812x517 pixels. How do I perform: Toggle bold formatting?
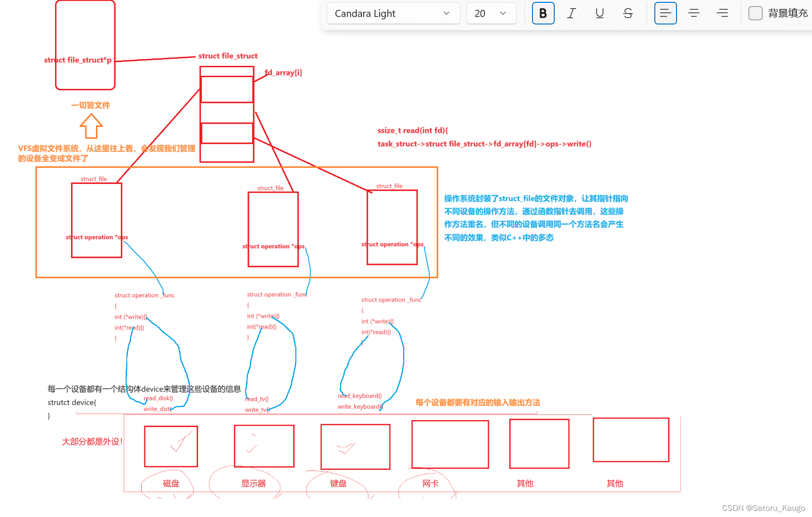pyautogui.click(x=543, y=13)
